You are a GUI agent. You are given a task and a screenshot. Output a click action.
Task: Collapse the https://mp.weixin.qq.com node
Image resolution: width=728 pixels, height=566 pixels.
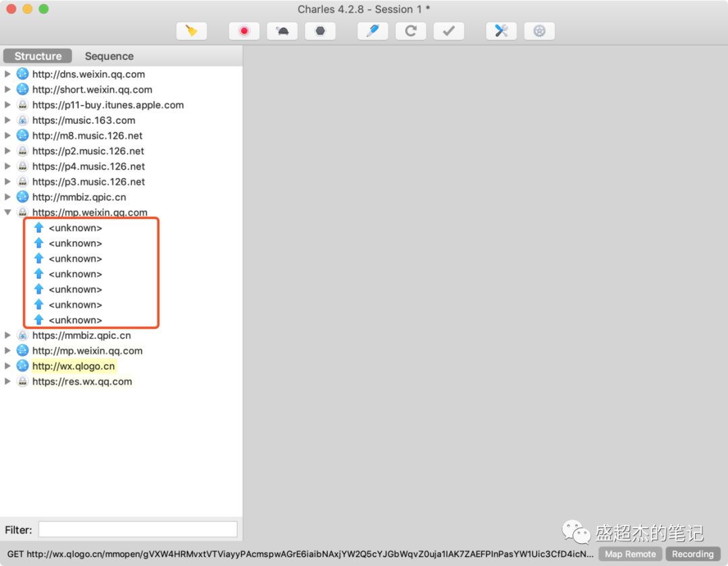[7, 212]
